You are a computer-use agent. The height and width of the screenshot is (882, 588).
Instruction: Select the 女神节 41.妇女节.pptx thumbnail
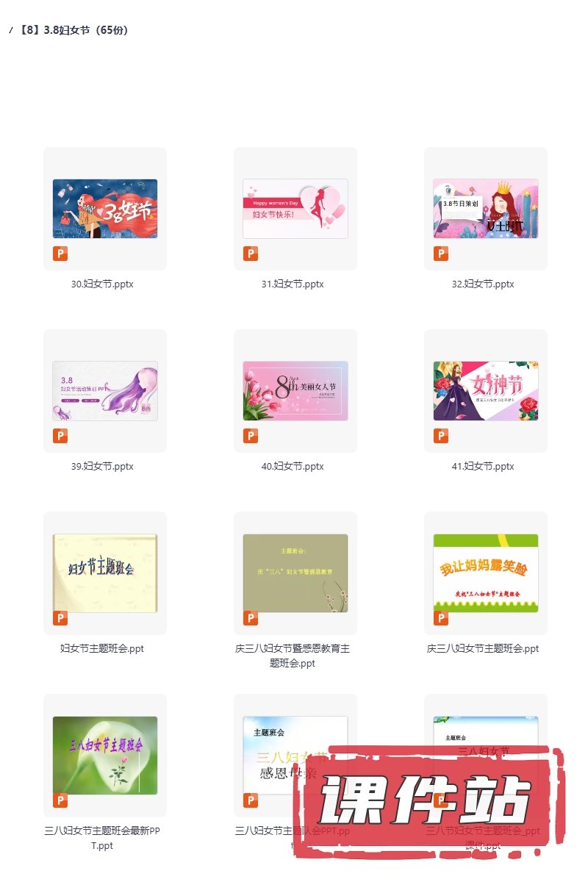pyautogui.click(x=486, y=391)
